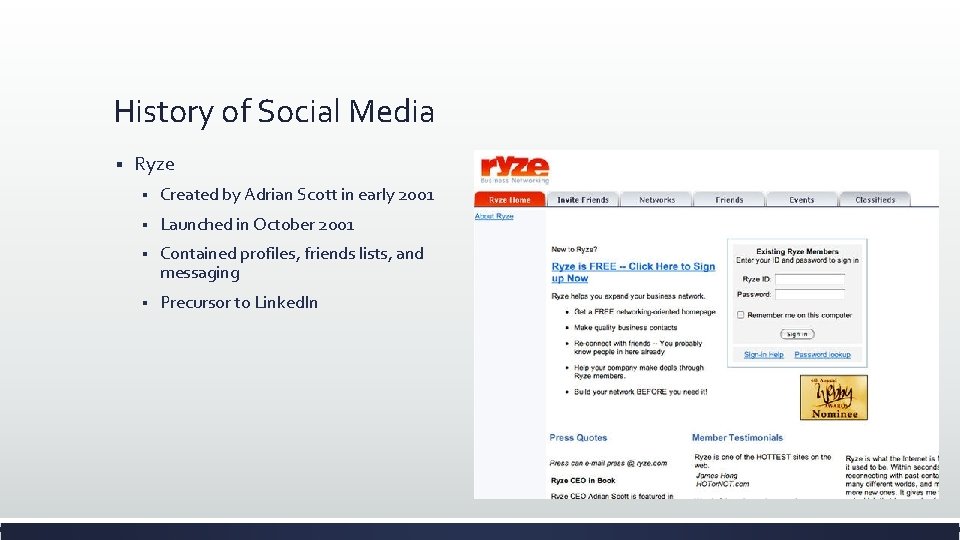The image size is (960, 540).
Task: Click 'Ryze CEO in Book' text
Action: (583, 481)
